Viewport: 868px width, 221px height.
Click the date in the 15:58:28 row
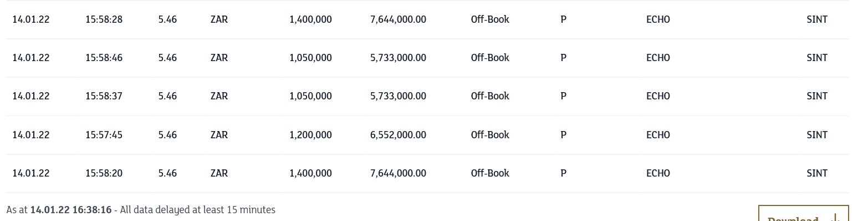point(31,19)
